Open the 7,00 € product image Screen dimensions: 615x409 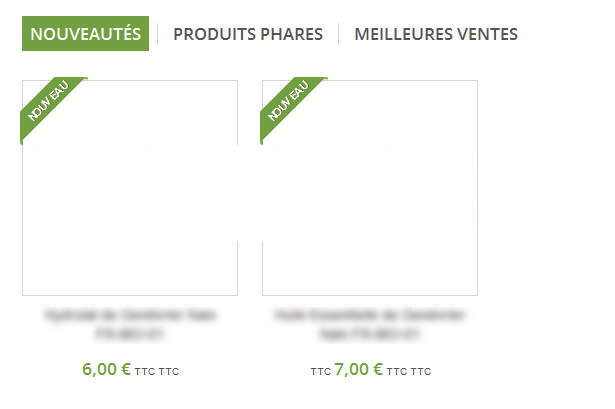(370, 188)
